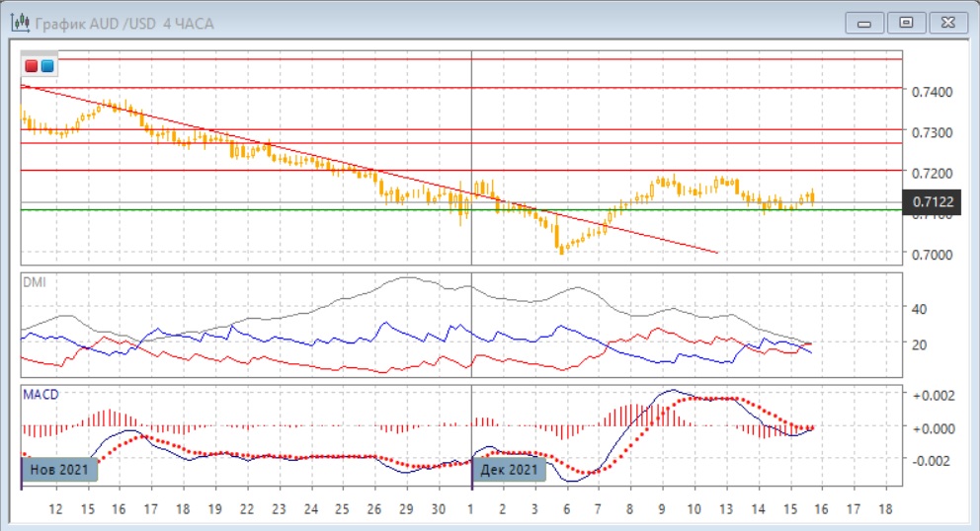The width and height of the screenshot is (980, 531).
Task: Select the descending red trendline
Action: pos(296,152)
